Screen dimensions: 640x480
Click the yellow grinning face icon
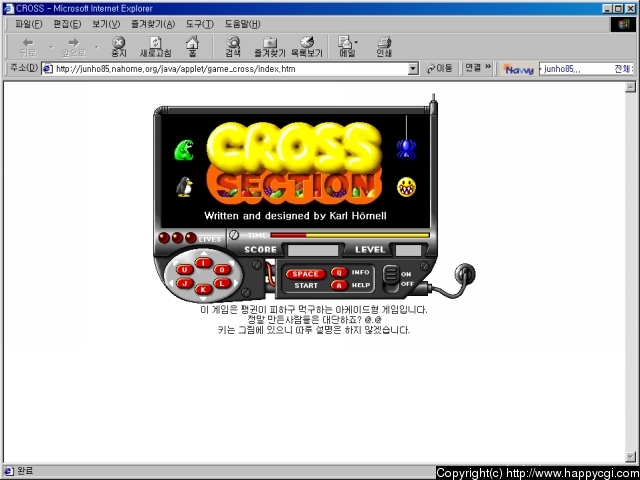point(406,187)
